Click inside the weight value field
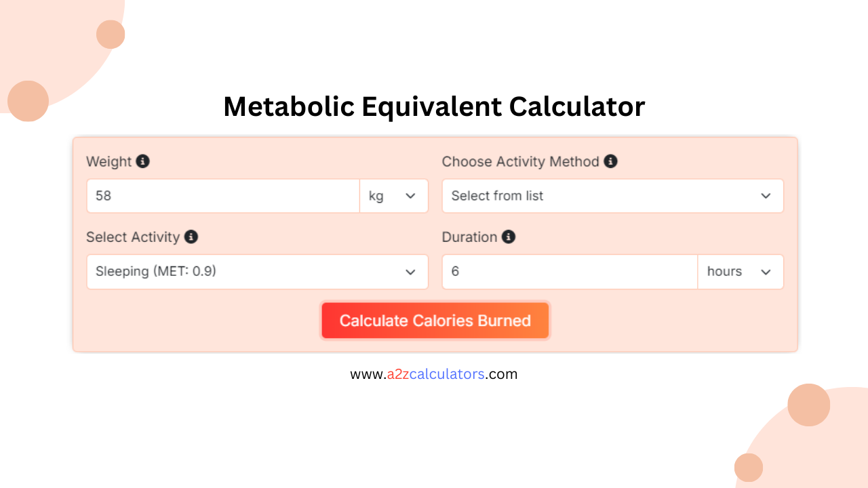 222,196
